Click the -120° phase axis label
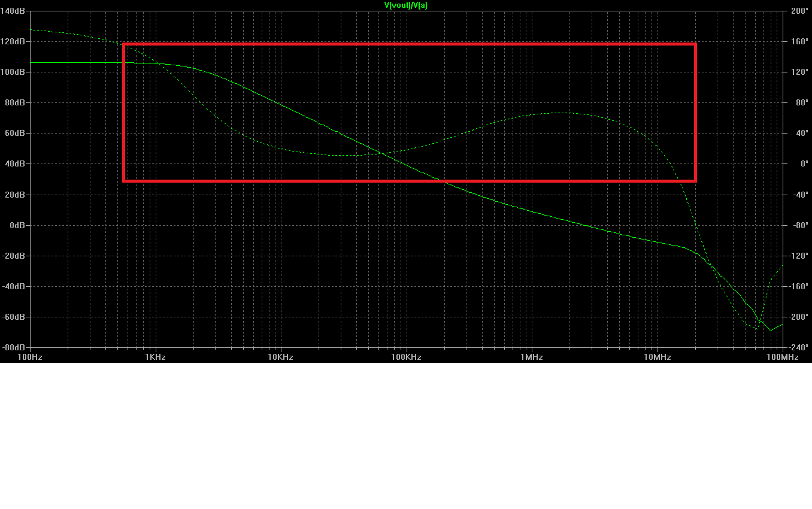This screenshot has height=509, width=812. [799, 256]
